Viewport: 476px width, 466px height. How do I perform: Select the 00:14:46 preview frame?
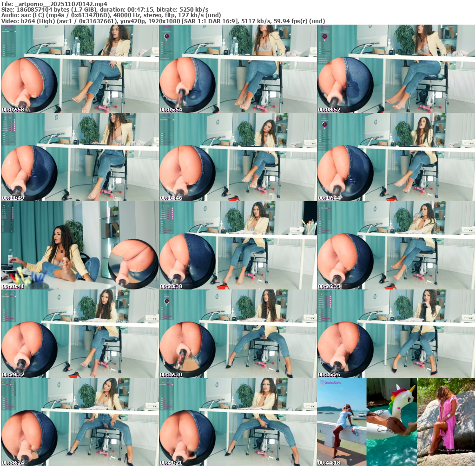(238, 157)
